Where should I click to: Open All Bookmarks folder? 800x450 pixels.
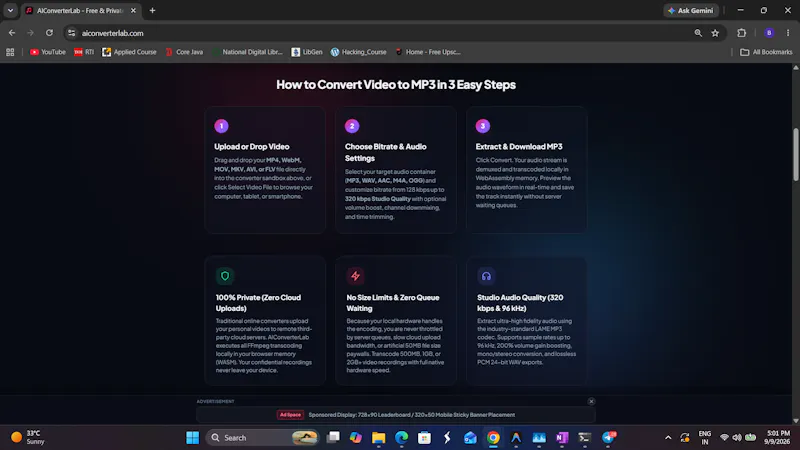point(766,52)
